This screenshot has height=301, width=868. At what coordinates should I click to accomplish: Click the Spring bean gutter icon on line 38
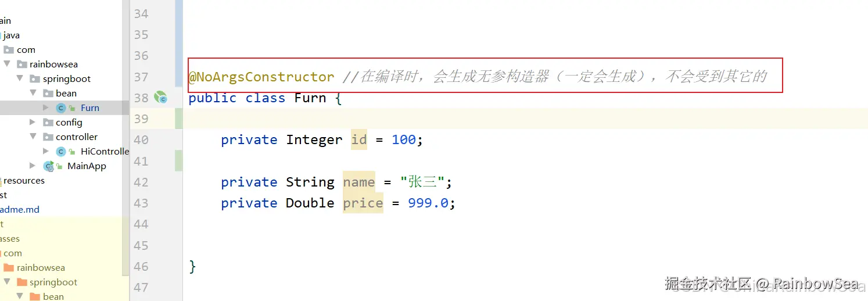tap(160, 98)
